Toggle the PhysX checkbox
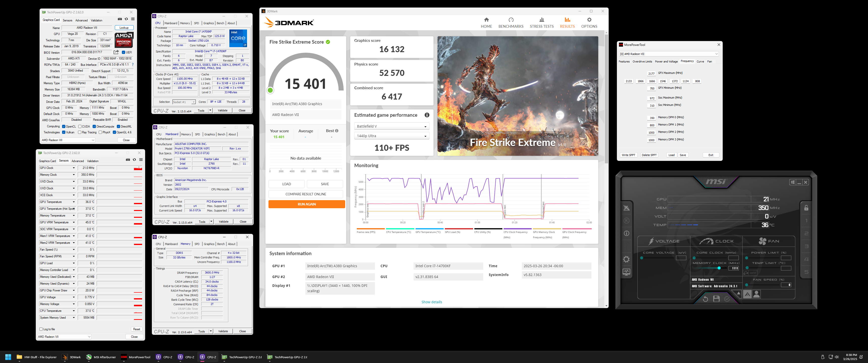This screenshot has height=363, width=868. tap(100, 132)
